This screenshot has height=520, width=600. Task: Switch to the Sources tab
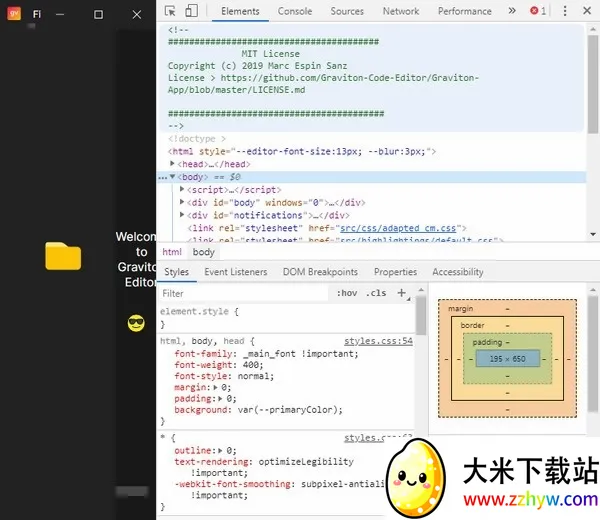coord(347,11)
